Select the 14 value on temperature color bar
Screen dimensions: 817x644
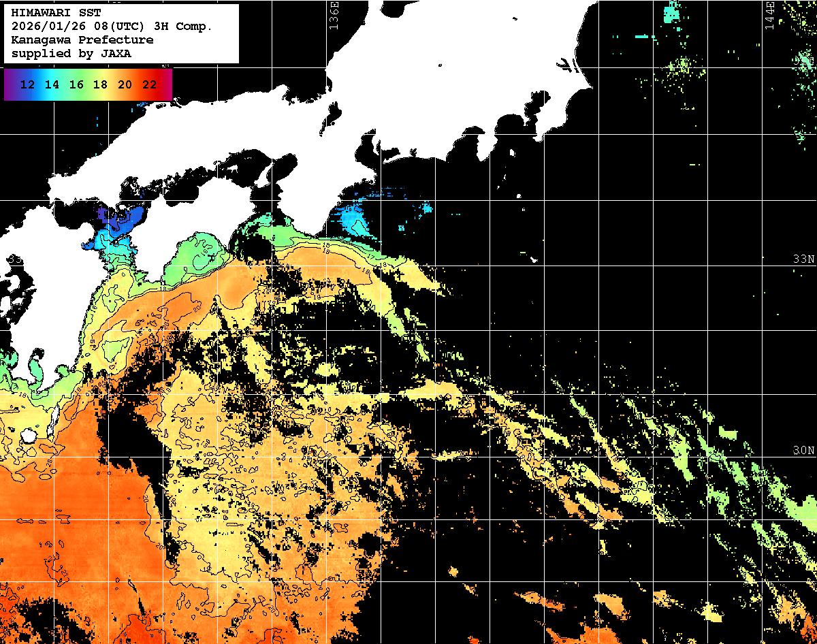[52, 84]
